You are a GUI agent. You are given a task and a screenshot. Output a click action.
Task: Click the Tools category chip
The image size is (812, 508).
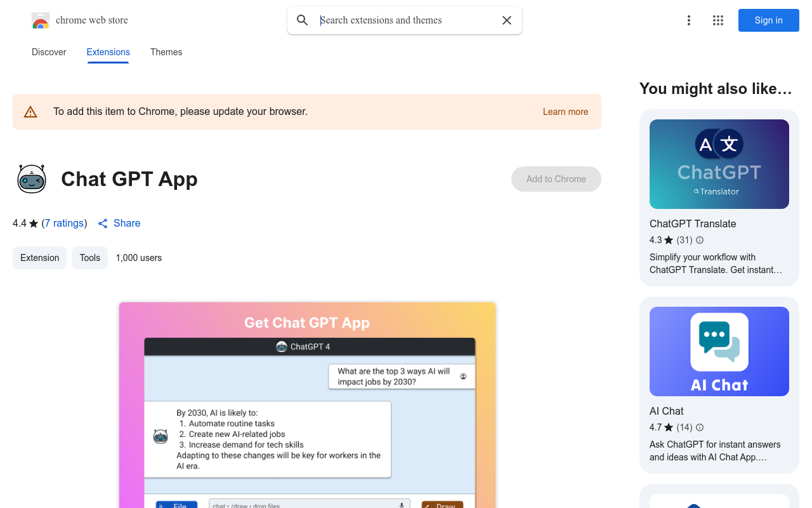point(89,258)
